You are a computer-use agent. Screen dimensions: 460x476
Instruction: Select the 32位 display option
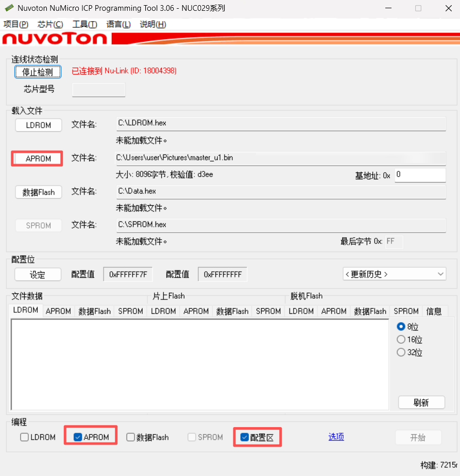[401, 352]
